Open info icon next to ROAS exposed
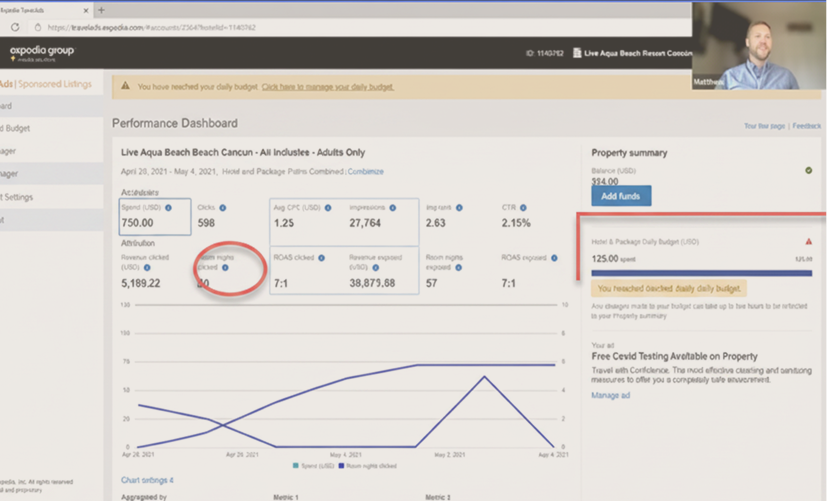The image size is (827, 501). [x=554, y=258]
